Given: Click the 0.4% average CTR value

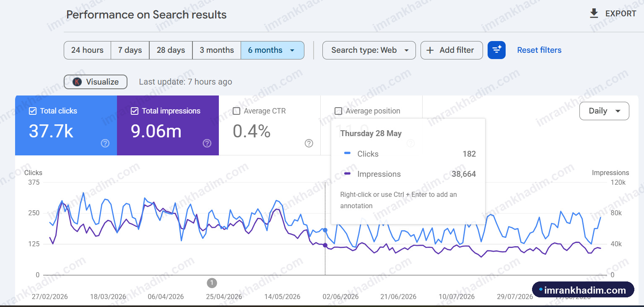Looking at the screenshot, I should pos(252,132).
